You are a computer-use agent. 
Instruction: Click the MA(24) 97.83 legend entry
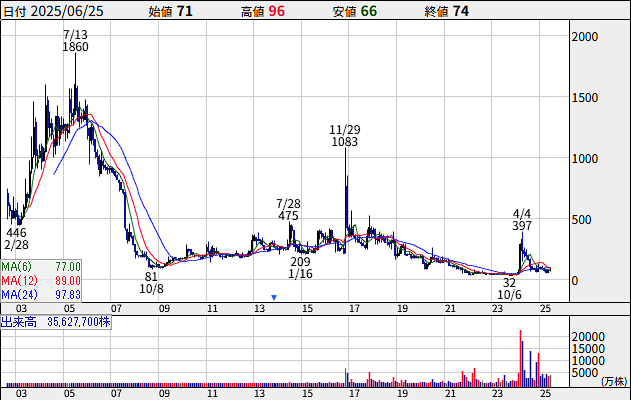click(x=41, y=295)
